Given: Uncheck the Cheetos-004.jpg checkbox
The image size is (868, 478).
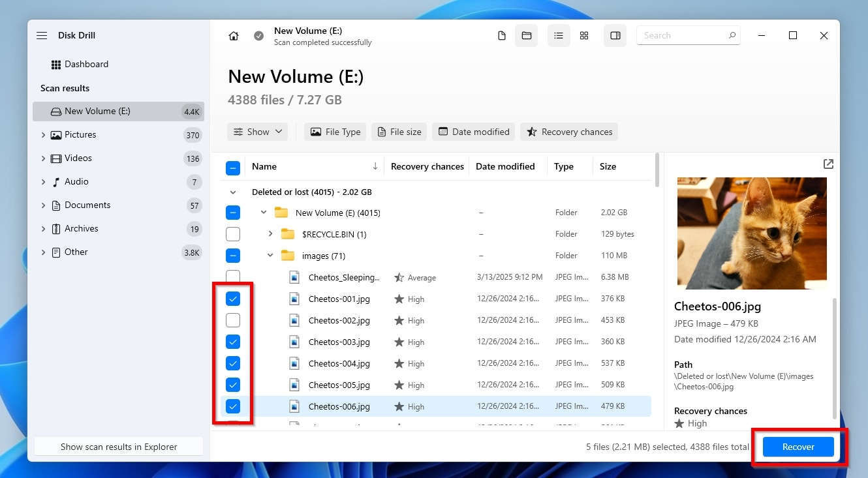Looking at the screenshot, I should (x=233, y=363).
